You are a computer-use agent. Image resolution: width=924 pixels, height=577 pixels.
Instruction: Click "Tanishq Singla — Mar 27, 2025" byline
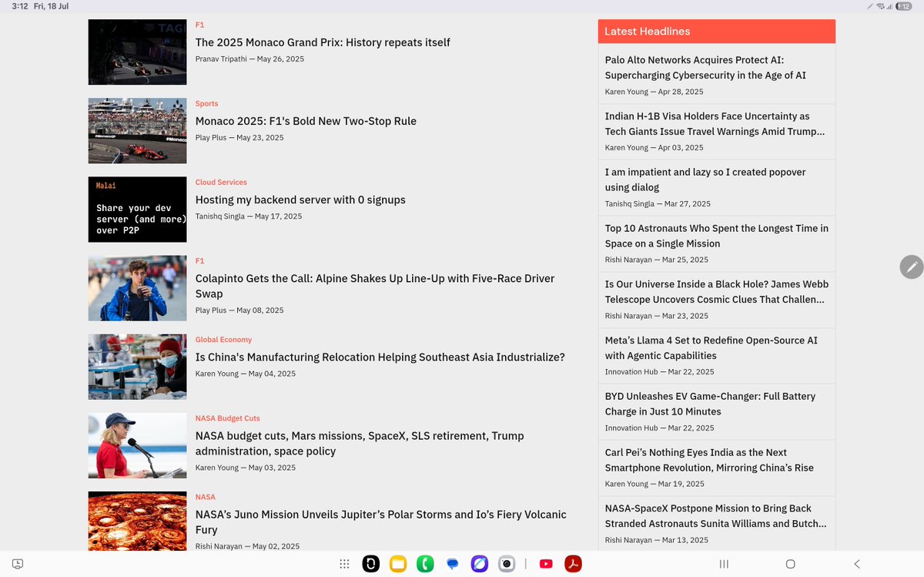tap(658, 203)
